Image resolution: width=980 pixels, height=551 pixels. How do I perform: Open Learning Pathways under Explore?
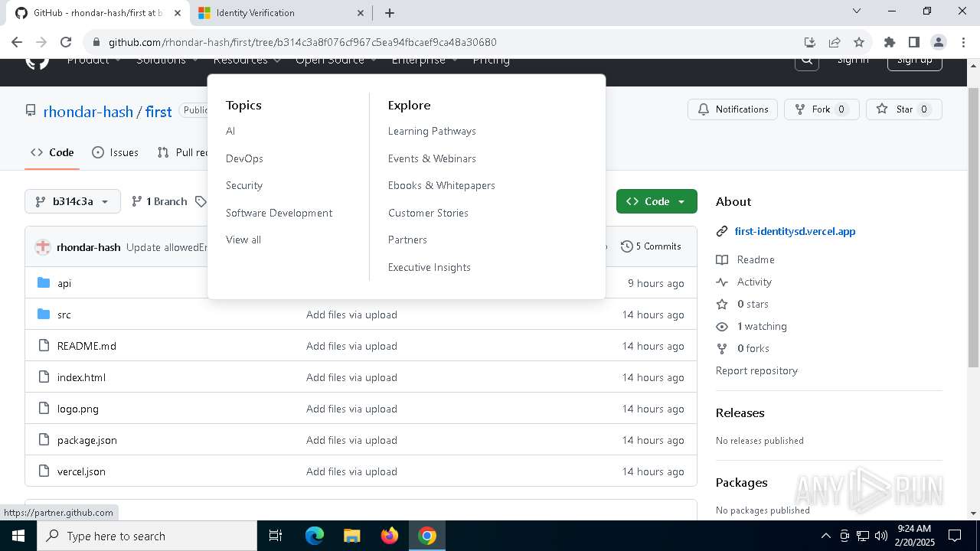pyautogui.click(x=432, y=131)
